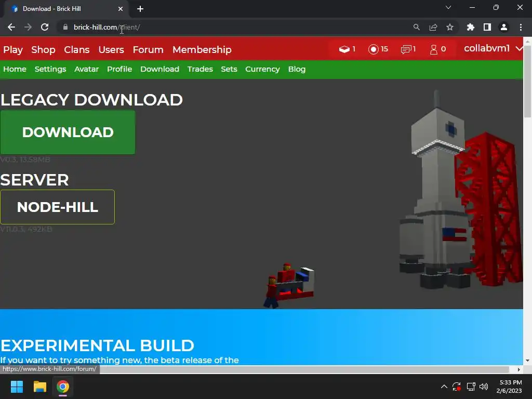This screenshot has width=532, height=399.
Task: Bookmark this page with the star icon
Action: tap(449, 27)
